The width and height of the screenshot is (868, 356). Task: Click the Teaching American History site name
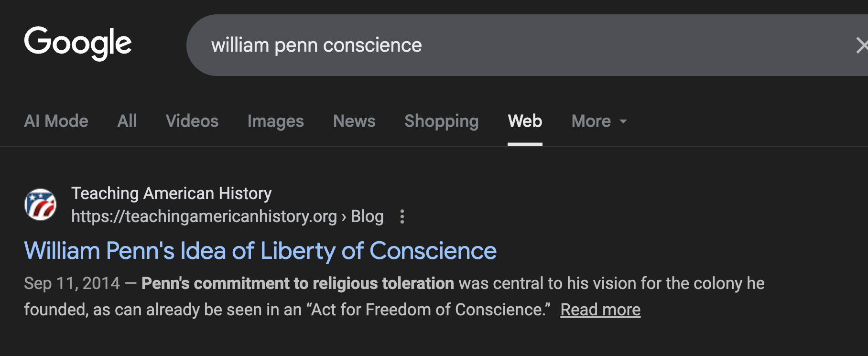tap(171, 193)
